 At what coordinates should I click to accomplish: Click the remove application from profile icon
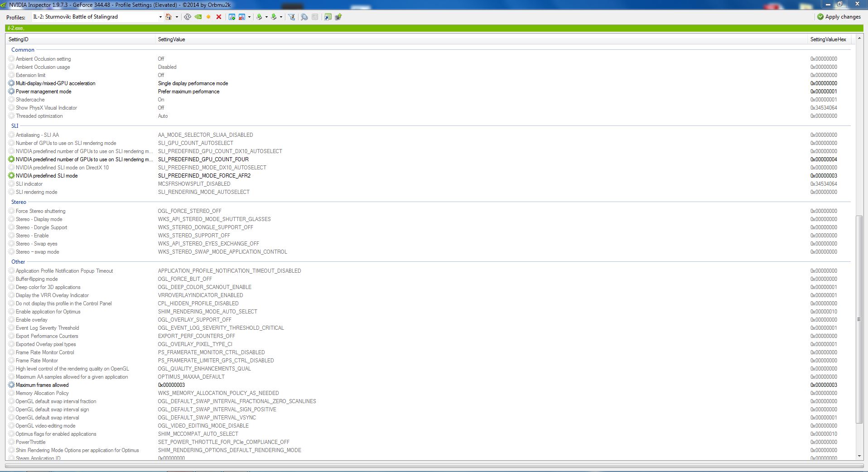pos(242,17)
